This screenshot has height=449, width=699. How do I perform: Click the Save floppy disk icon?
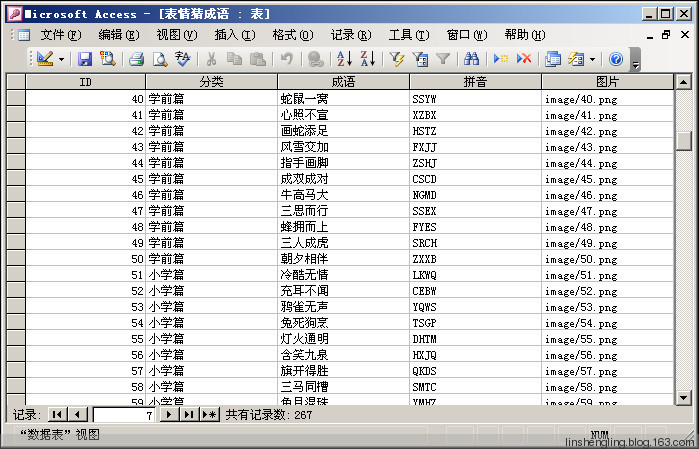[85, 59]
